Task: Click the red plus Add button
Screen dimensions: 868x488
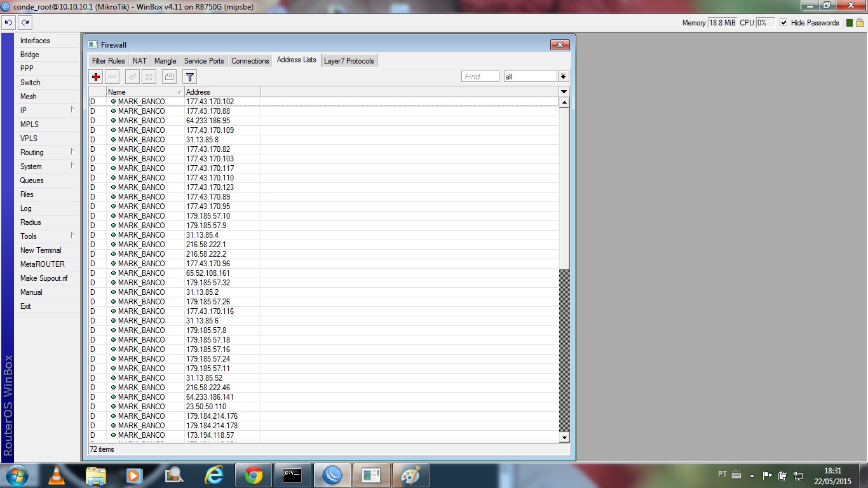Action: point(97,77)
